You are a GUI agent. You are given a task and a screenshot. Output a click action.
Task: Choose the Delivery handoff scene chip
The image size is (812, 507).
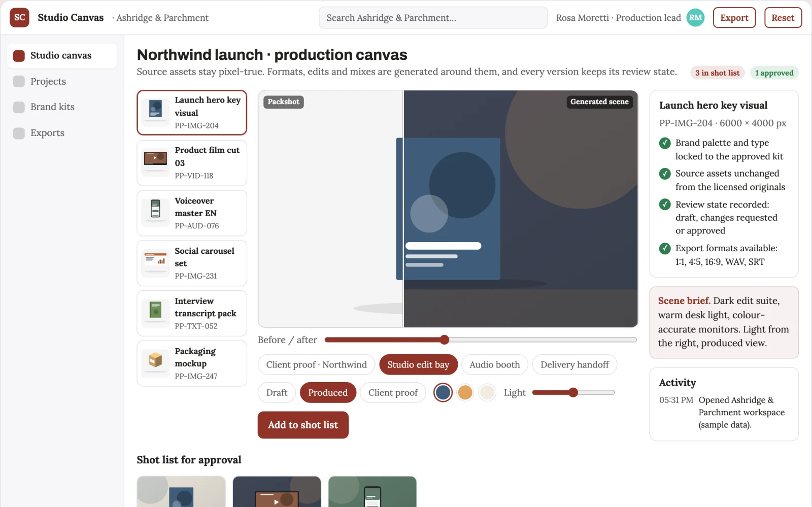coord(574,364)
